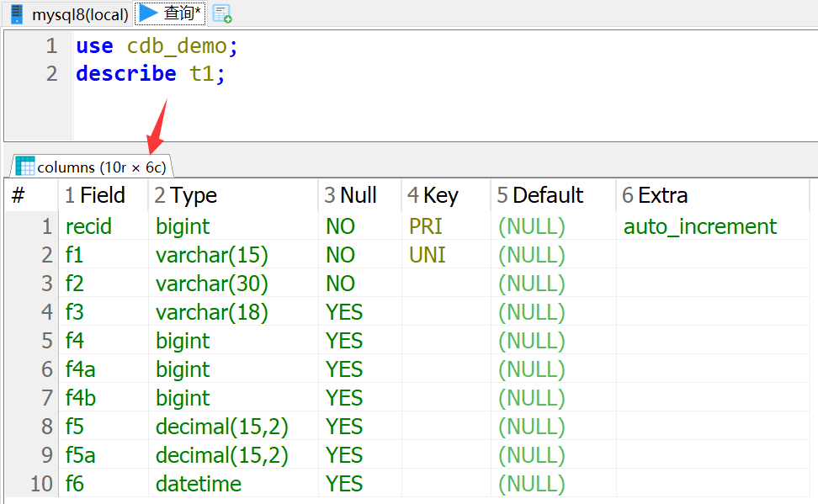
Task: Select the datetime type cell for f6
Action: tap(199, 484)
